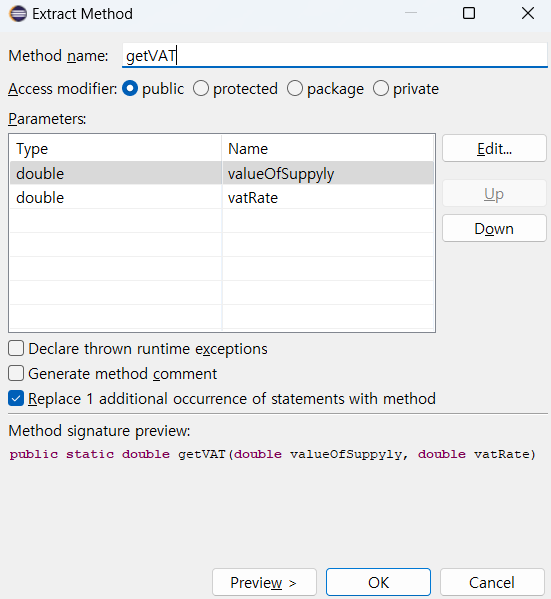Open the refactoring Preview page
This screenshot has width=551, height=599.
pos(264,582)
